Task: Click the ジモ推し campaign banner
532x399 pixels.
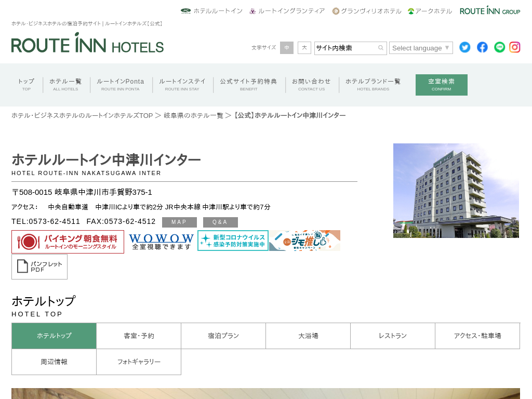Action: point(304,241)
